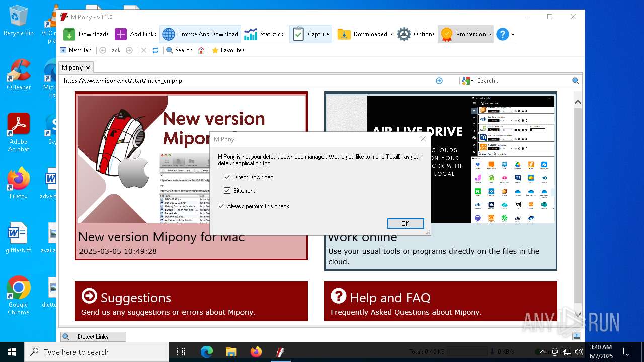Click the Go arrow beside address bar
The width and height of the screenshot is (644, 362).
coord(439,81)
